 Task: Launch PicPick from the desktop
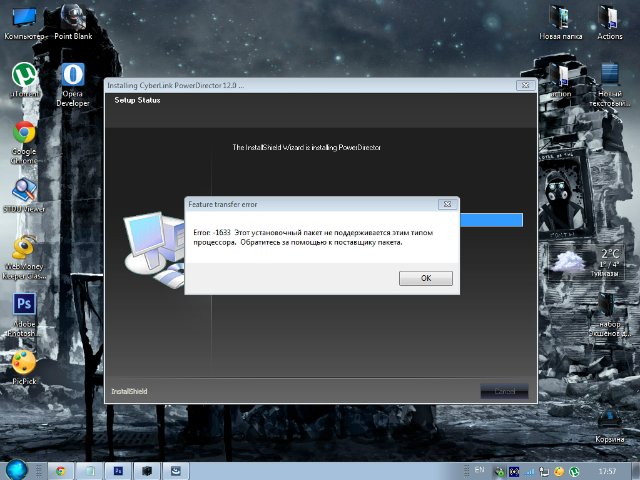24,362
